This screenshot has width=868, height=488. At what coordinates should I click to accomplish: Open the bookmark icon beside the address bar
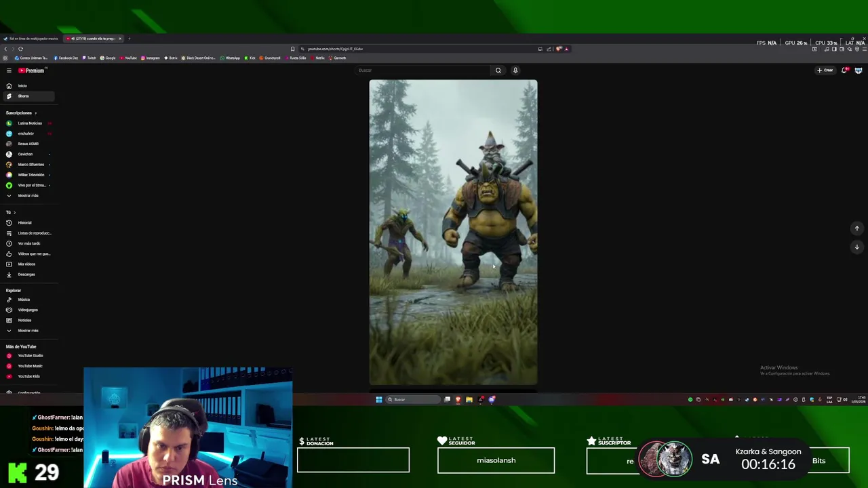click(x=292, y=49)
